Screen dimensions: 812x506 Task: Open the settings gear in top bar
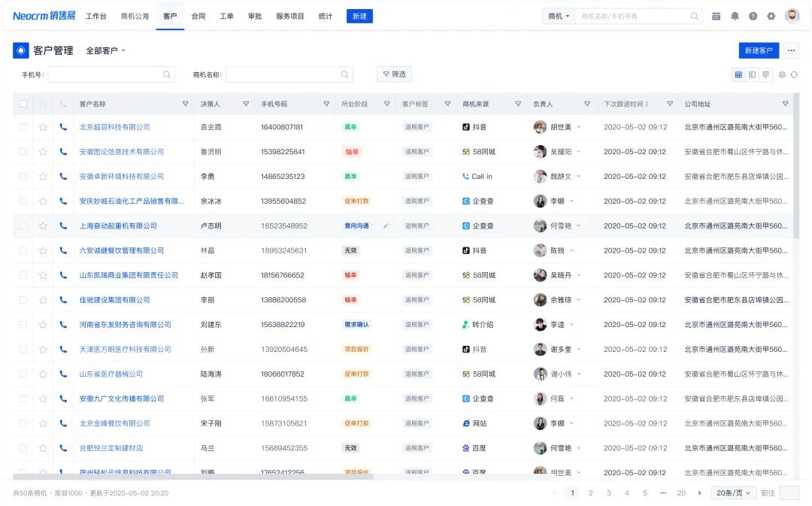click(771, 16)
